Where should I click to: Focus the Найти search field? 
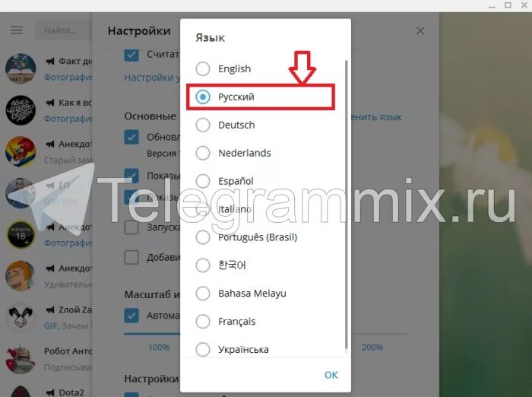click(63, 30)
